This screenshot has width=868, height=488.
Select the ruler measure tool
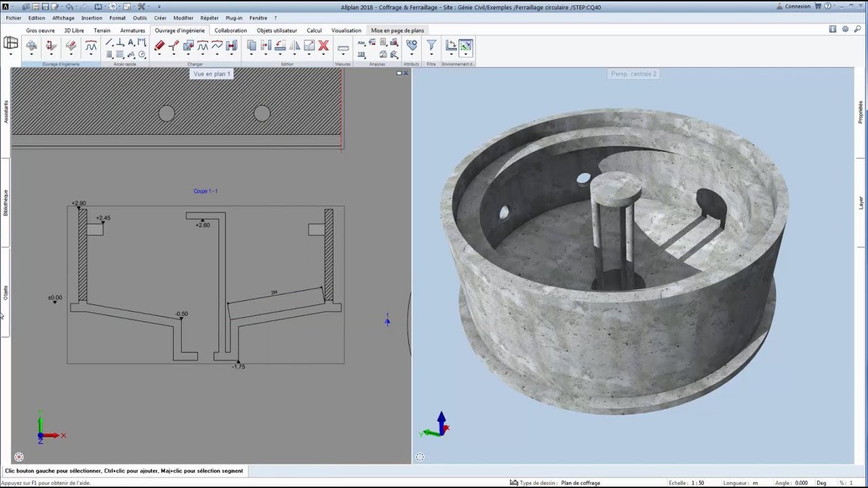343,48
